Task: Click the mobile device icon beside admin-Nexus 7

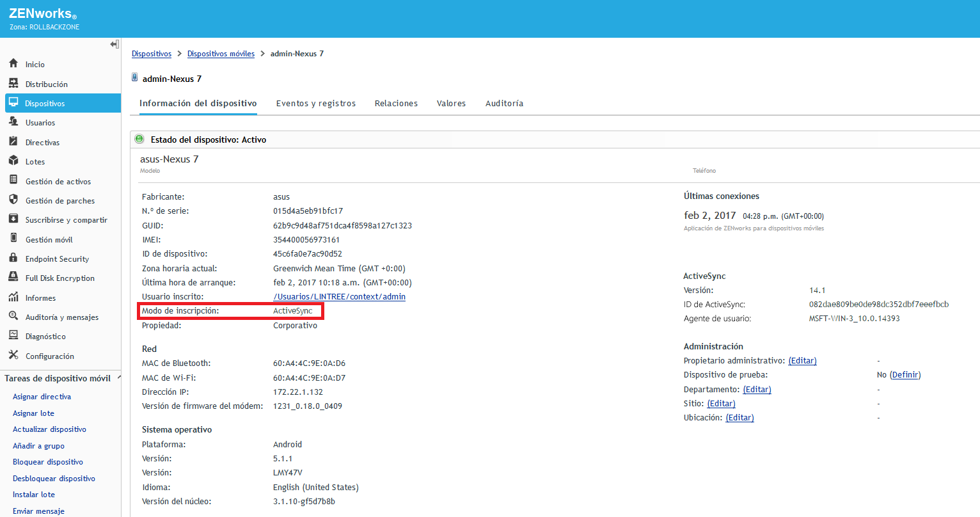Action: [134, 78]
